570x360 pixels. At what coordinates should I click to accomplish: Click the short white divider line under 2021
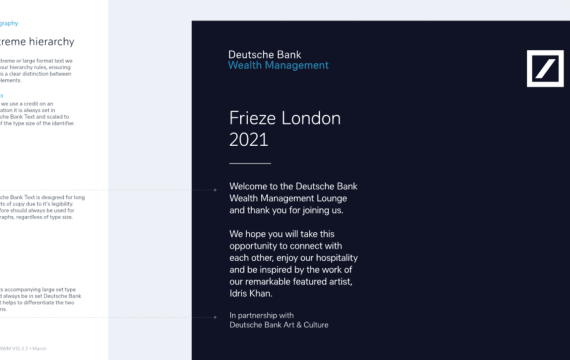(x=250, y=164)
